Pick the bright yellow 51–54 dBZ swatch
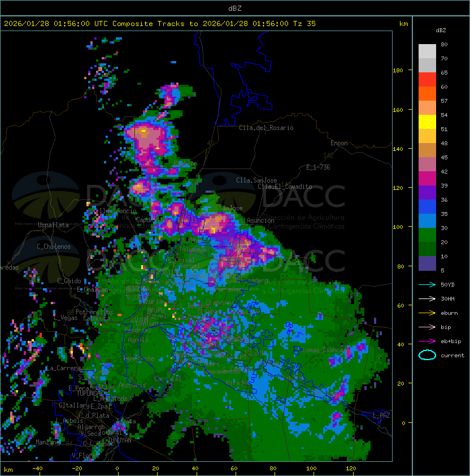Image resolution: width=470 pixels, height=476 pixels. pyautogui.click(x=427, y=122)
